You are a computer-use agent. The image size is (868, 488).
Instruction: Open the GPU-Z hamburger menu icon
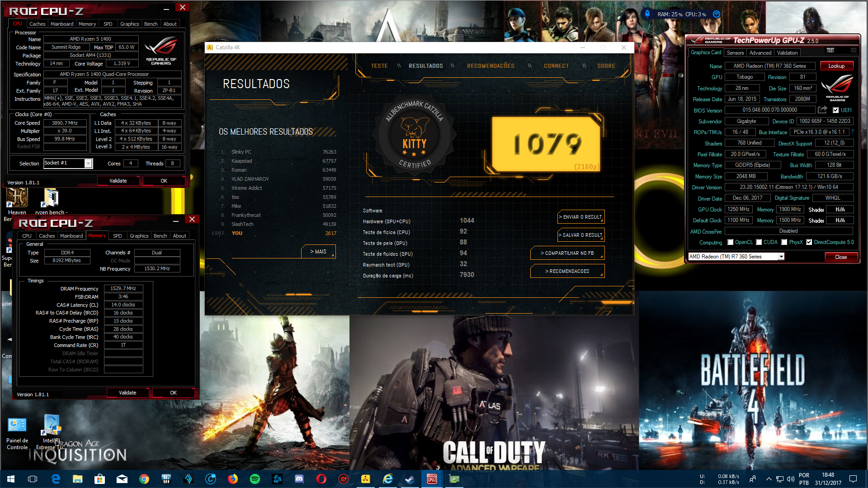pos(853,50)
